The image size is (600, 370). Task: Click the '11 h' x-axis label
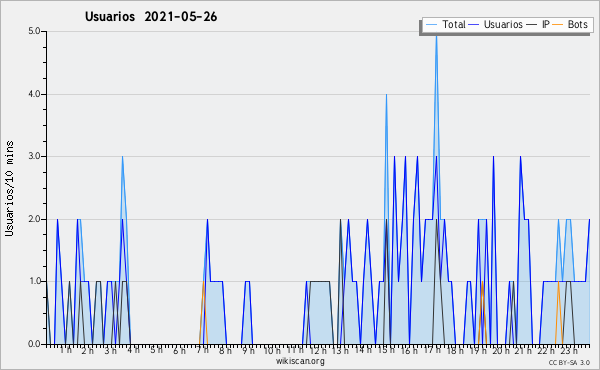click(295, 350)
